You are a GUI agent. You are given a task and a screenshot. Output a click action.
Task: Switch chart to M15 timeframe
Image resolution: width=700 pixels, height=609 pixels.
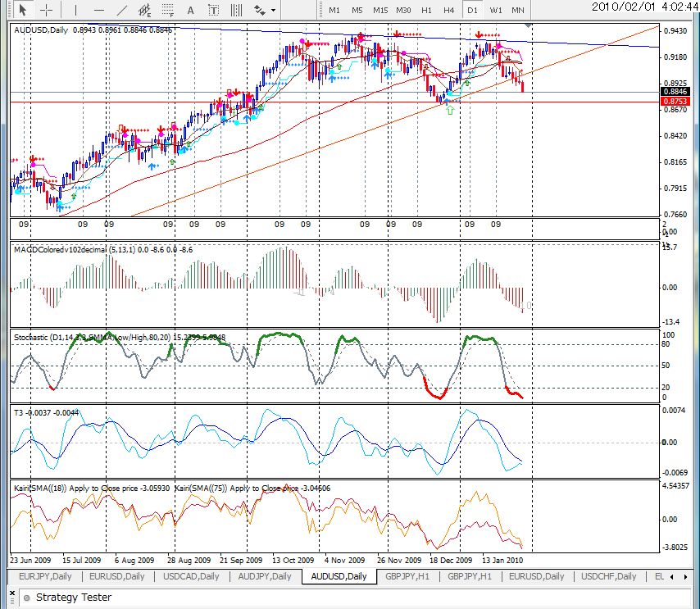[x=380, y=10]
